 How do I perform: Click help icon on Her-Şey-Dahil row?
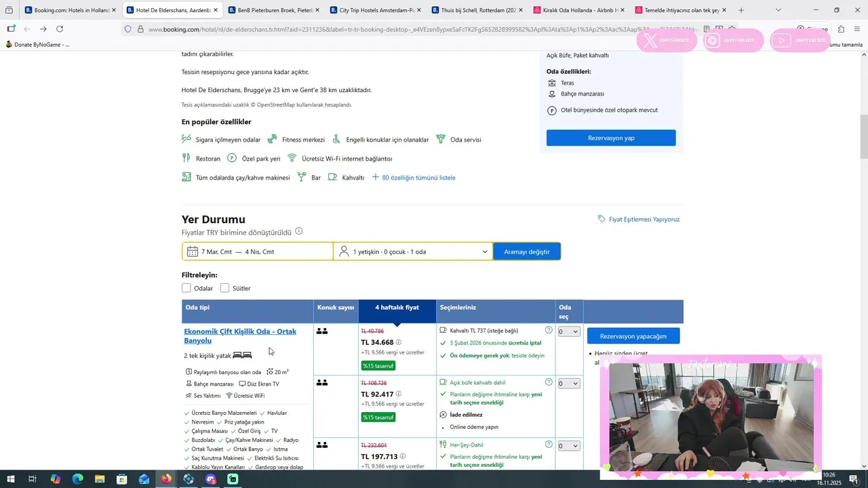(x=549, y=445)
